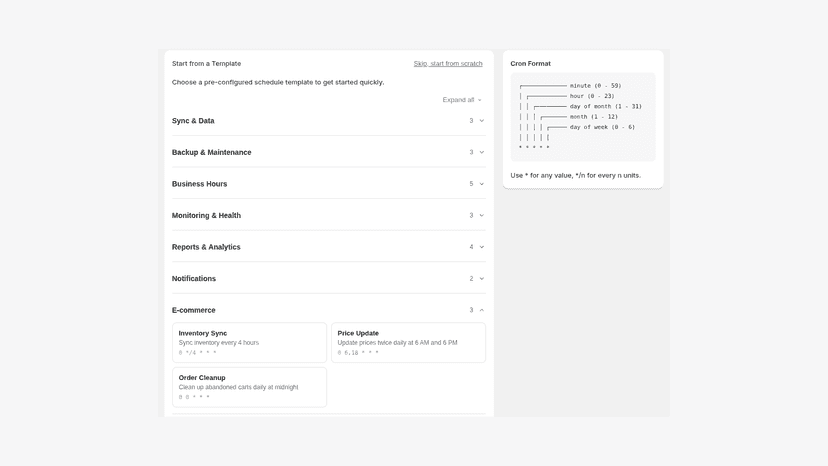
Task: Expand the Reports & Analytics section
Action: coord(328,247)
